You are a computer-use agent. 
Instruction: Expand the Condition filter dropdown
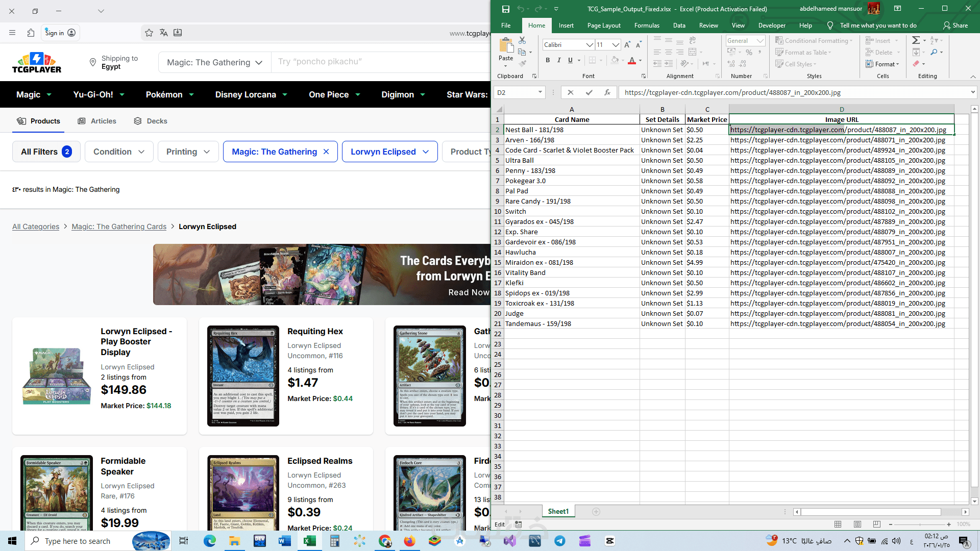click(119, 152)
